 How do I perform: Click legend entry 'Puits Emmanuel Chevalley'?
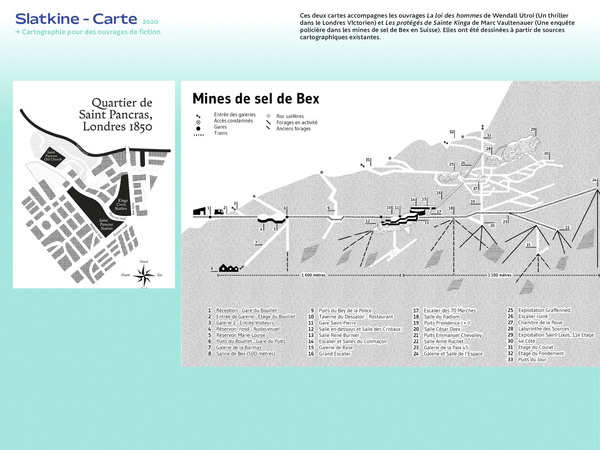click(x=453, y=335)
